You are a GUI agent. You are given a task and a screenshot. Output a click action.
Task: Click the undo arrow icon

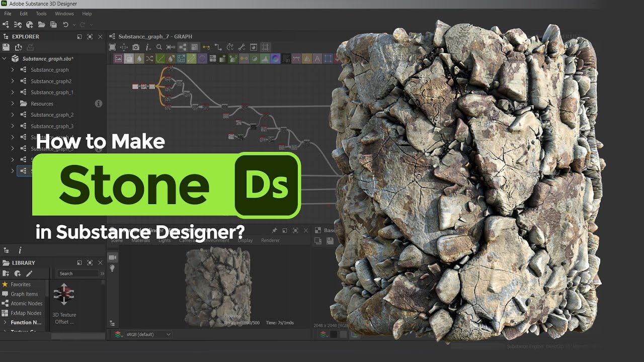point(65,24)
